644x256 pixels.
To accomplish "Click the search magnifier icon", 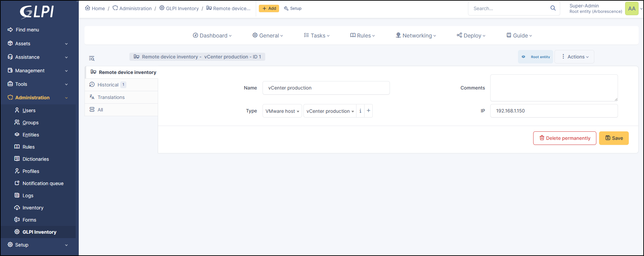I will pos(553,8).
